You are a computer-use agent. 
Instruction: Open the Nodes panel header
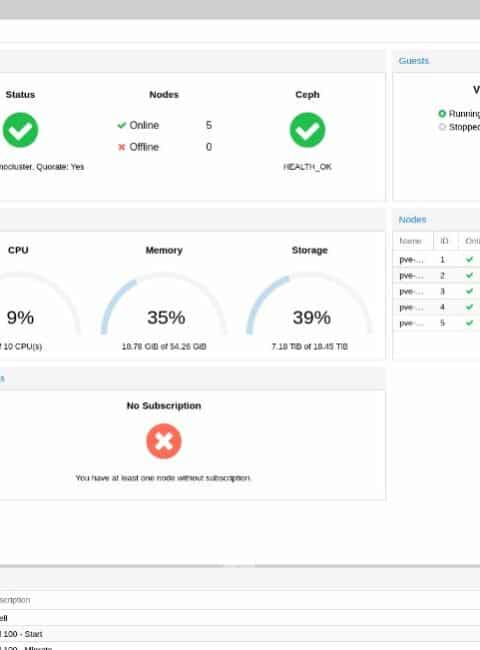(x=436, y=220)
